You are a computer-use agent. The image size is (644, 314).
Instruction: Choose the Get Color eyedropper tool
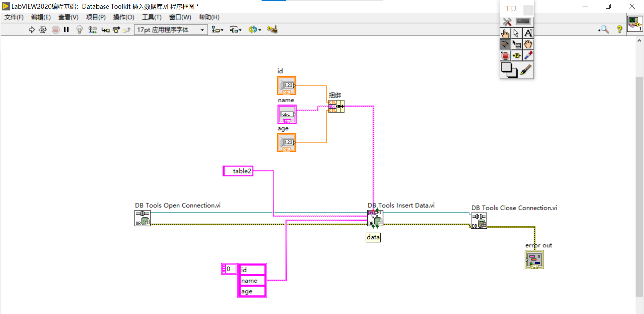pyautogui.click(x=528, y=55)
